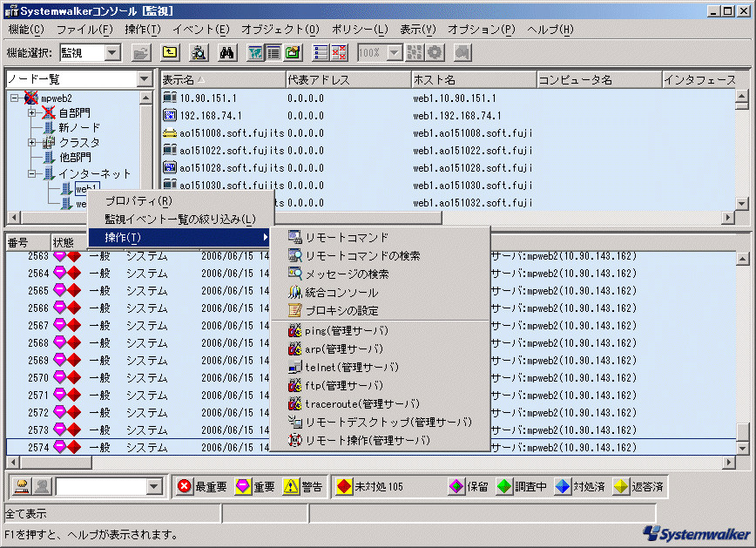Click event list scrollbar down arrow
The height and width of the screenshot is (548, 756).
(x=742, y=448)
